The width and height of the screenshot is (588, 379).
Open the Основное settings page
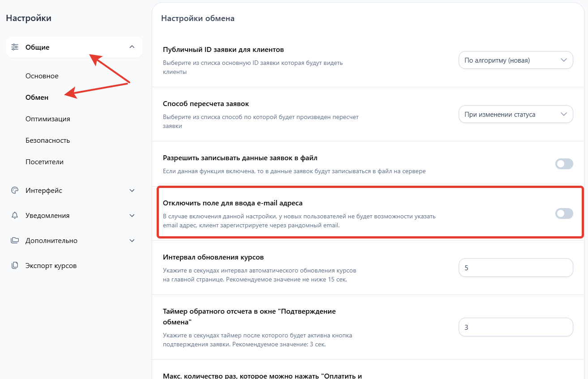click(x=42, y=76)
